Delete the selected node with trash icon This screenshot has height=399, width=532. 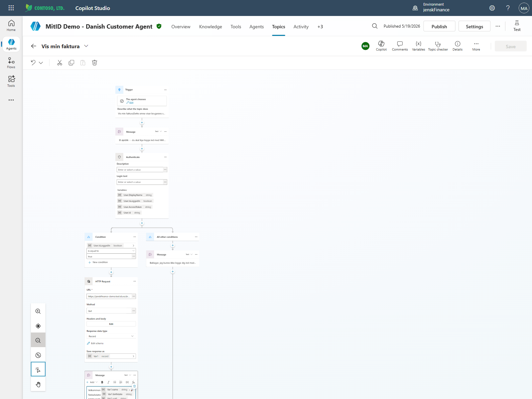click(94, 63)
